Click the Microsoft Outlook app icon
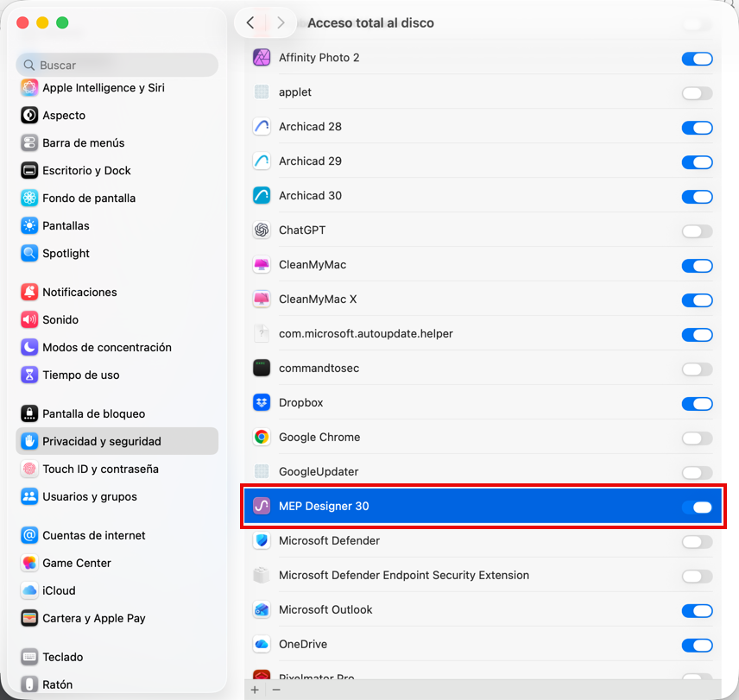 coord(262,609)
